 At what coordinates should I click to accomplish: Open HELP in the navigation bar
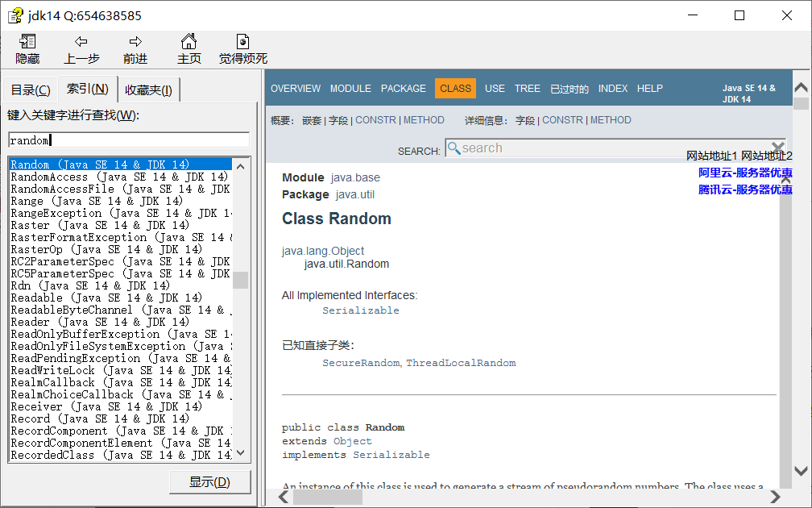649,89
